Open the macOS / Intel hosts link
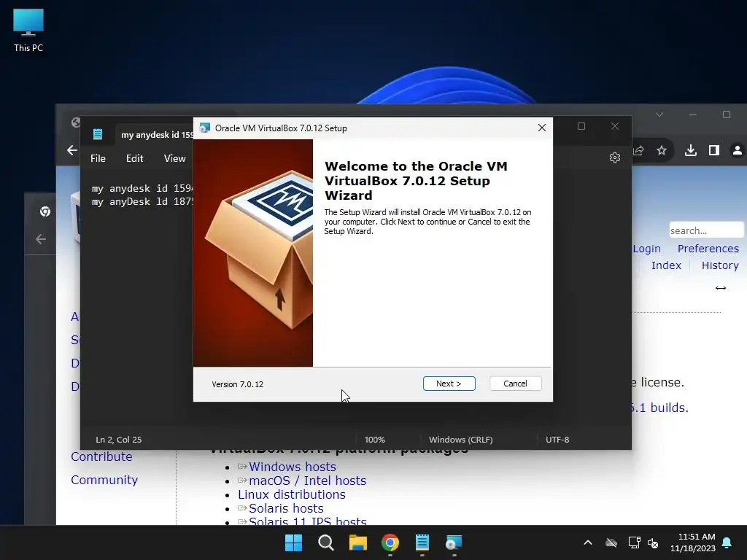 [x=307, y=481]
